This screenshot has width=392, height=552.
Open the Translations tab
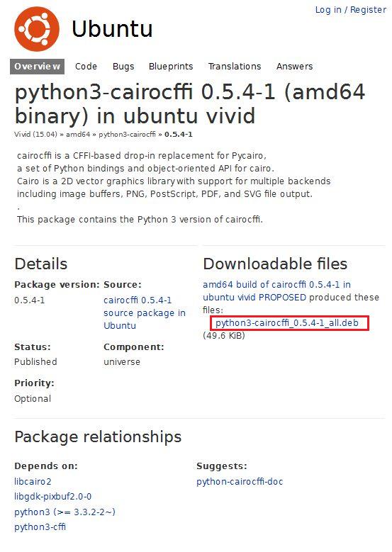(235, 67)
